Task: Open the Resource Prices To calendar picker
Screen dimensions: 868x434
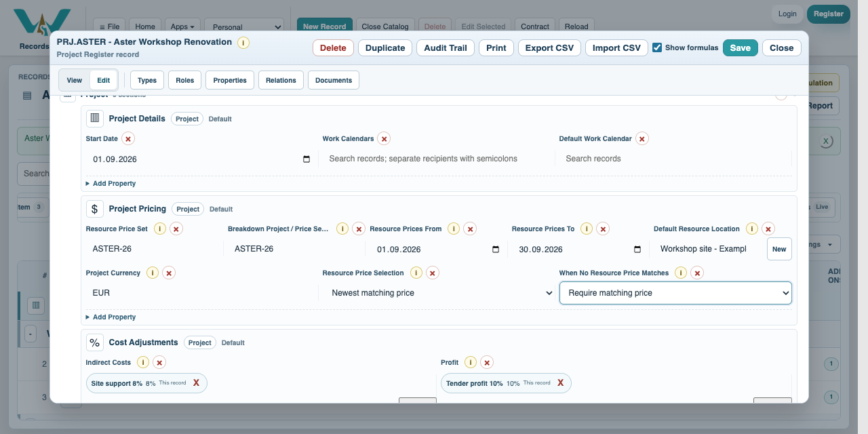Action: click(x=637, y=249)
